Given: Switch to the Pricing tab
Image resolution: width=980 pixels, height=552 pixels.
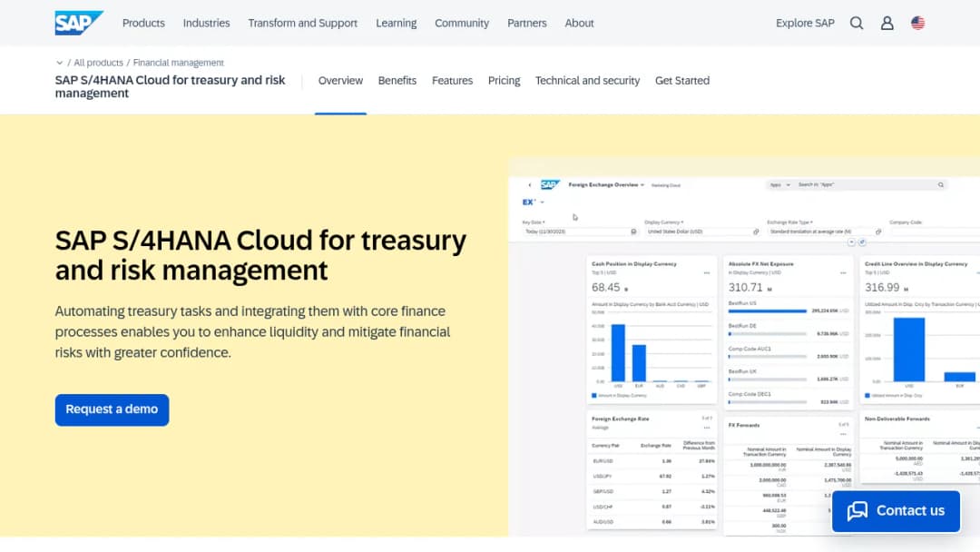Looking at the screenshot, I should click(504, 81).
